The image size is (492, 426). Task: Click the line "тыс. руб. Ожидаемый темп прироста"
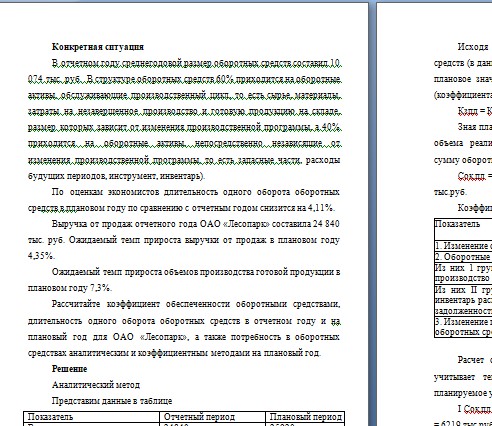(184, 240)
